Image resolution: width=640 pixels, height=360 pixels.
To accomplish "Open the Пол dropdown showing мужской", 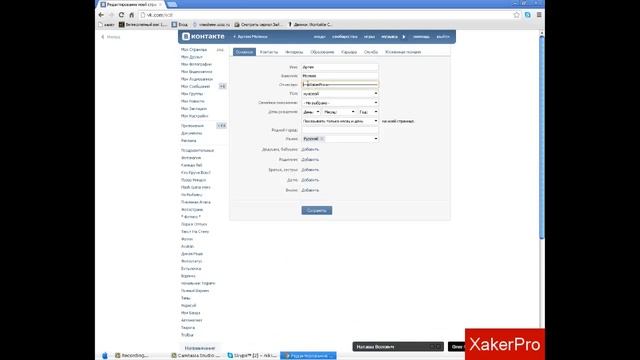I will click(340, 93).
